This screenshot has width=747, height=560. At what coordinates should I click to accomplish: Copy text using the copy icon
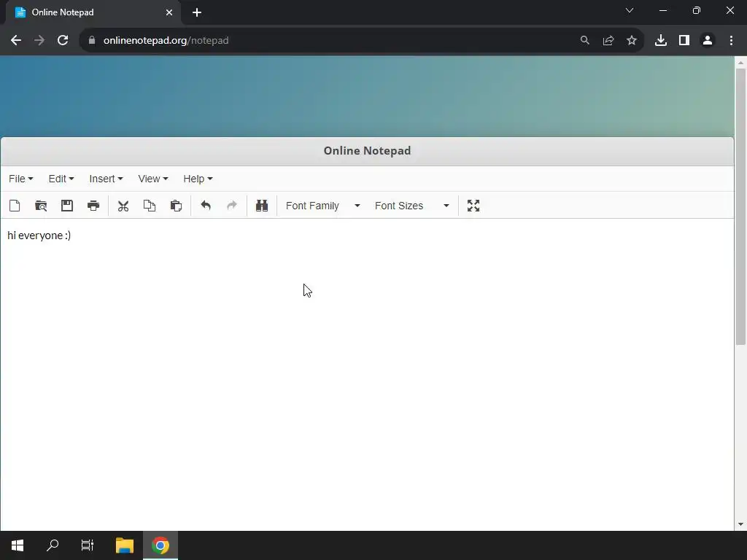point(150,206)
